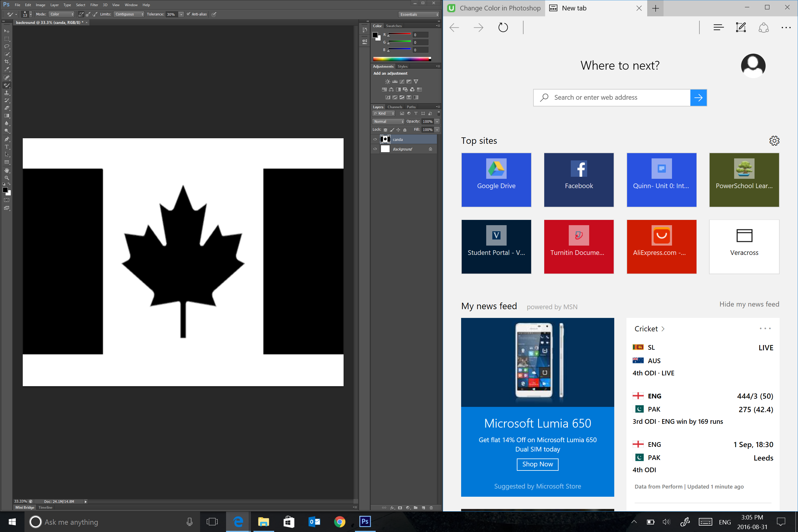Open the Layer menu in Photoshop
Viewport: 798px width, 532px height.
click(54, 5)
